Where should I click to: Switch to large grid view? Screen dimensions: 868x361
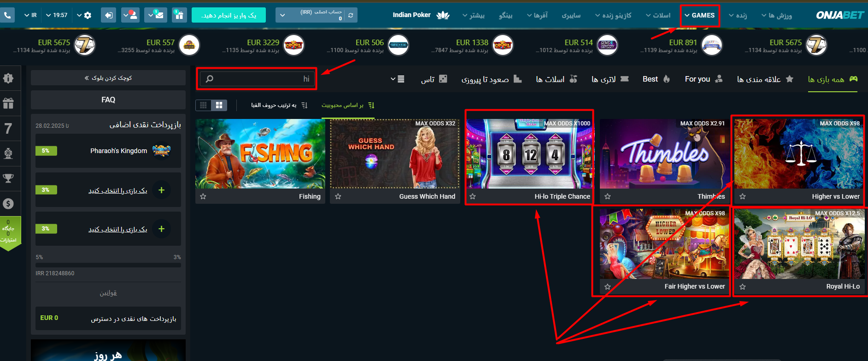click(219, 105)
